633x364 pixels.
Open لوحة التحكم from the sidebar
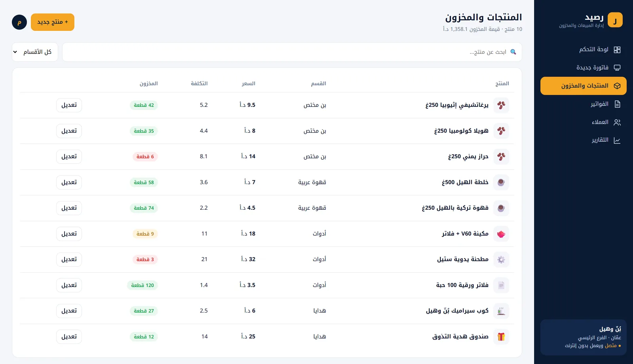583,49
